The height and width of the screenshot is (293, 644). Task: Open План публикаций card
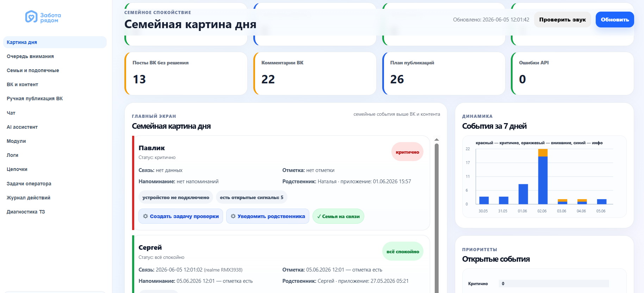[444, 74]
